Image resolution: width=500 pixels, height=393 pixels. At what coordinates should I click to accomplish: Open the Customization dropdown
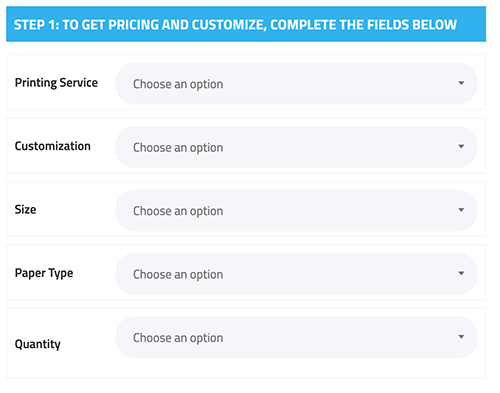click(296, 147)
